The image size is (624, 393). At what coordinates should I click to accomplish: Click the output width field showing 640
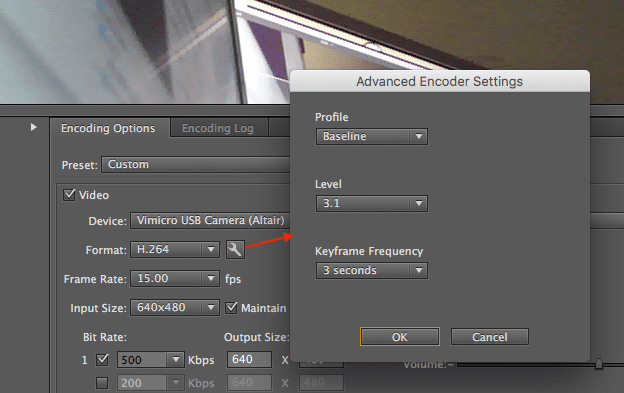tap(250, 360)
